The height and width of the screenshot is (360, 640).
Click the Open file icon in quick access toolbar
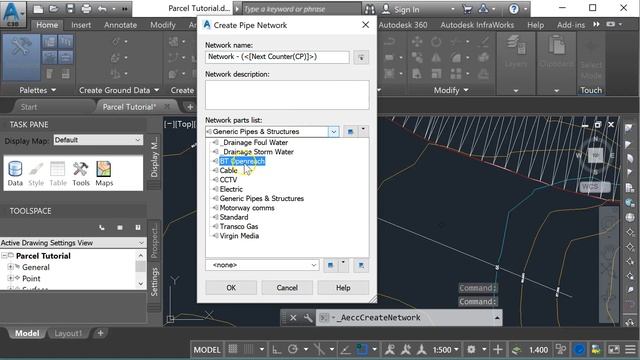[53, 9]
